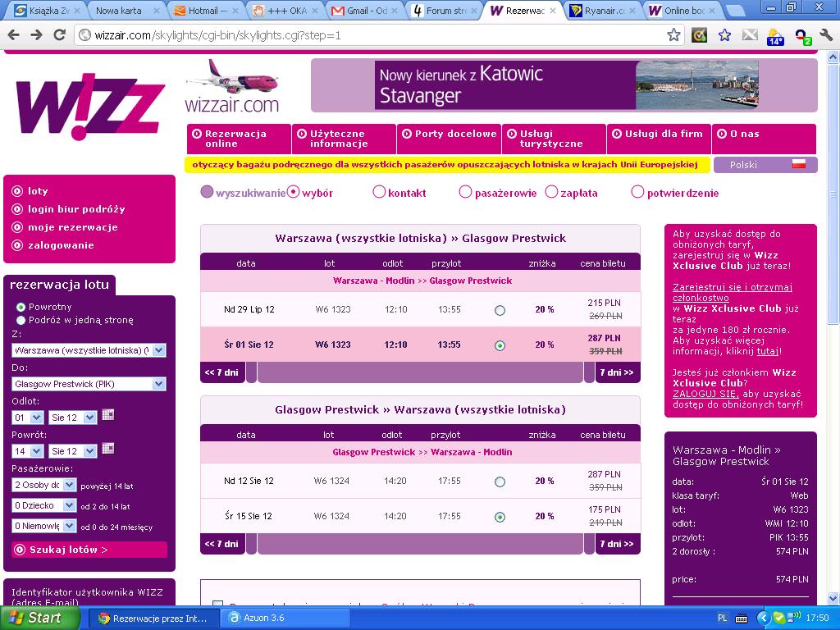Go back with the browser back arrow
This screenshot has height=630, width=840.
tap(13, 35)
